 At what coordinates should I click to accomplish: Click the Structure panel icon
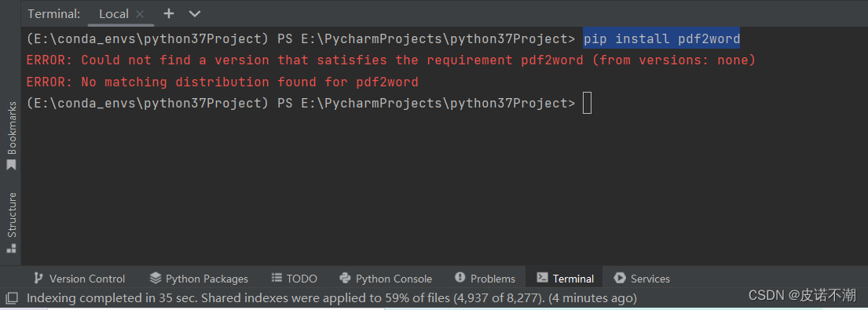pos(11,248)
